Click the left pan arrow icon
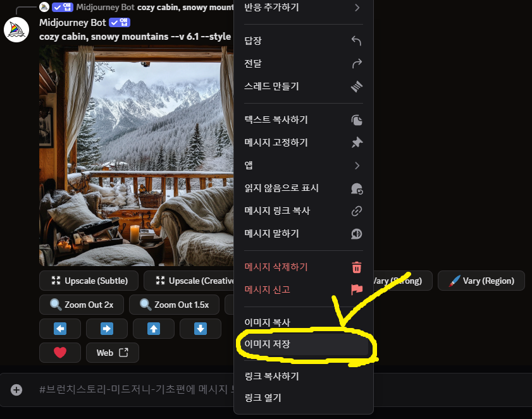The width and height of the screenshot is (532, 419). [59, 328]
